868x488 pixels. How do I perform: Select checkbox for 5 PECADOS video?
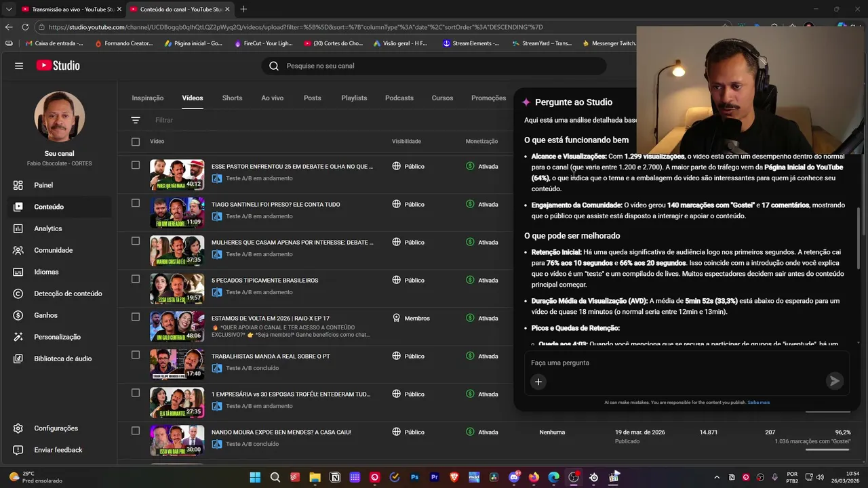[136, 279]
